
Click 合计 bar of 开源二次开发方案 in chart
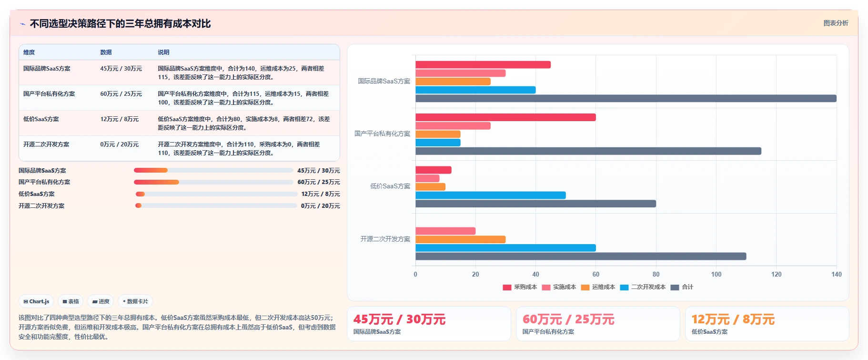point(581,257)
